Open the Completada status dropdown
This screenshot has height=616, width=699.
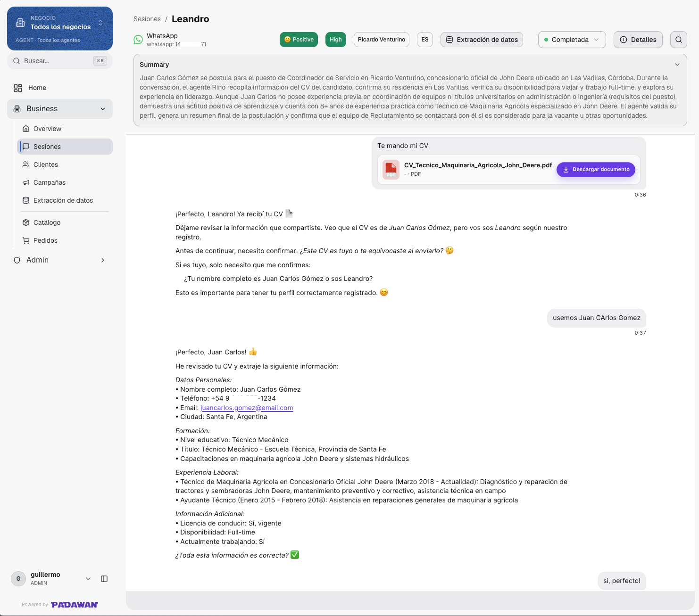click(x=572, y=40)
